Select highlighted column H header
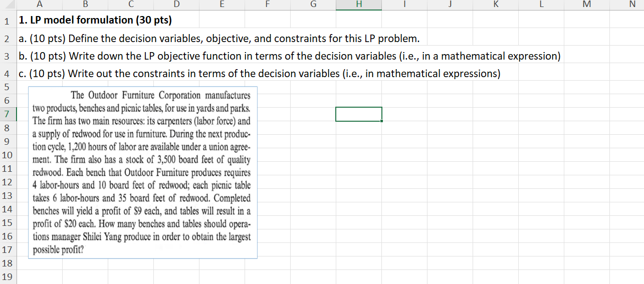 [359, 5]
